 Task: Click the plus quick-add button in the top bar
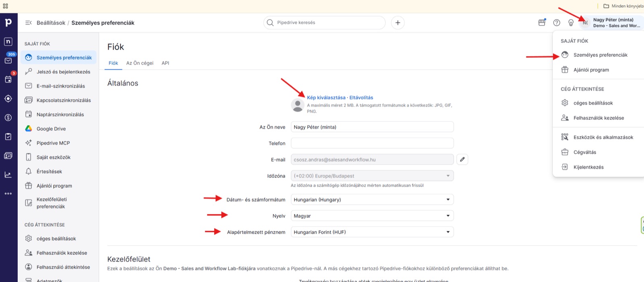[x=398, y=23]
